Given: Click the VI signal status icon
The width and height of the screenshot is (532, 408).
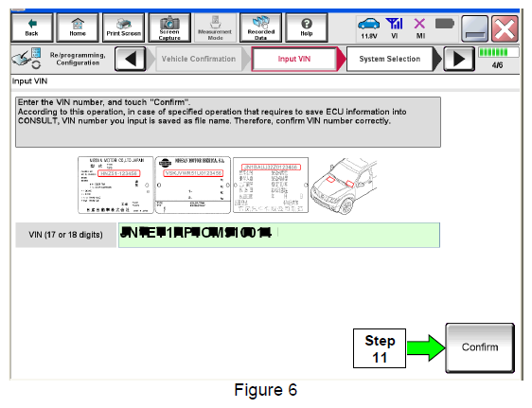Looking at the screenshot, I should point(394,24).
